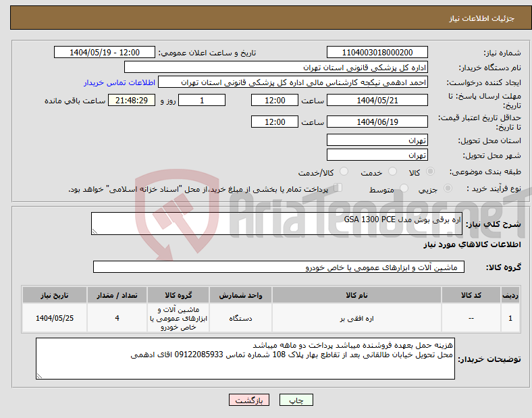Click the ردیف column header
Image resolution: width=532 pixels, height=418 pixels.
pyautogui.click(x=510, y=295)
